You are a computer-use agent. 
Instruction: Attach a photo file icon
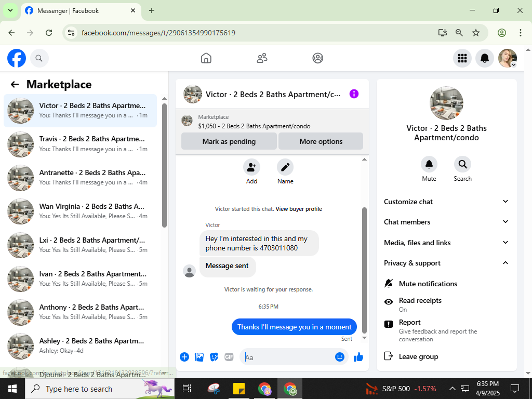coord(199,357)
